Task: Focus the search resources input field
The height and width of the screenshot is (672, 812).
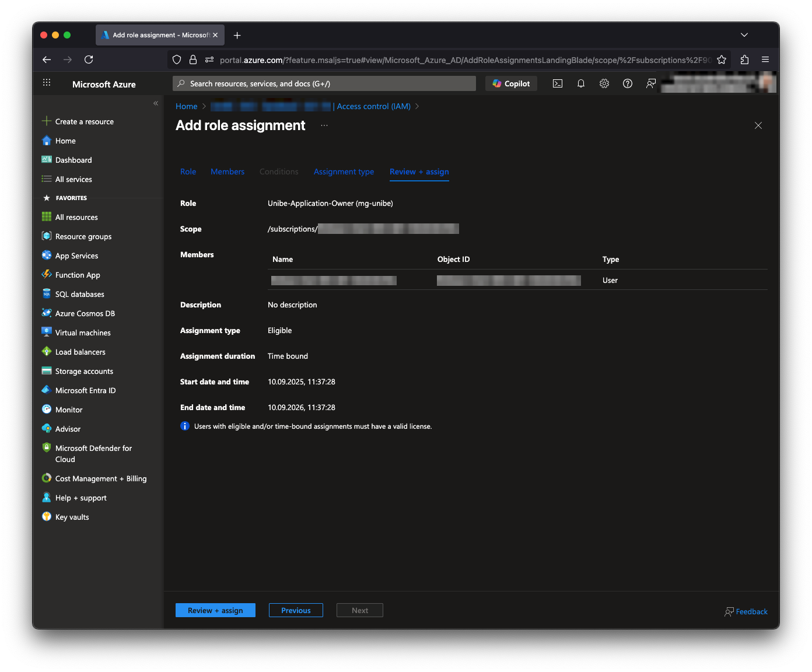Action: coord(327,83)
